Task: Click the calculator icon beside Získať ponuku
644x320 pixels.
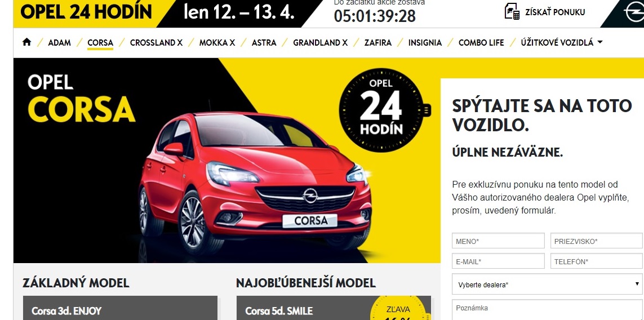Action: [x=512, y=11]
